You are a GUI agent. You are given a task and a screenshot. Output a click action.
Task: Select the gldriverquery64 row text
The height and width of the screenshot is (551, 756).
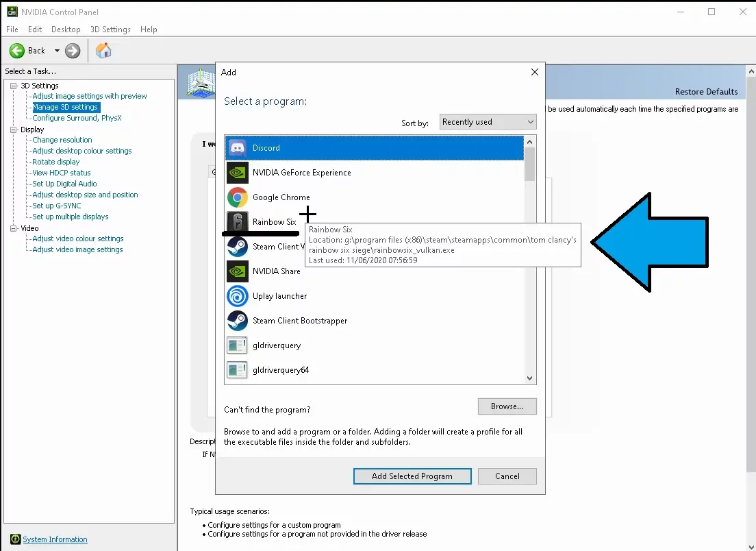[281, 370]
